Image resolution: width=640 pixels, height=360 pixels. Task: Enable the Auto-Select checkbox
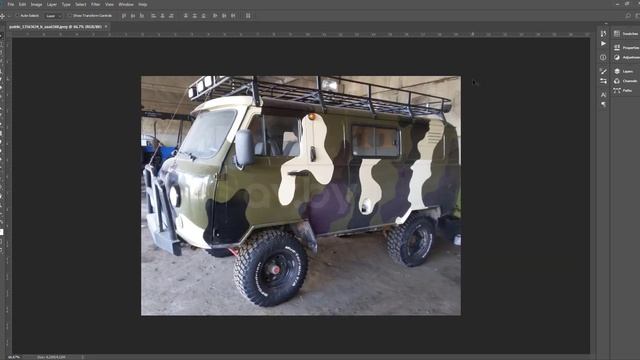tap(17, 16)
